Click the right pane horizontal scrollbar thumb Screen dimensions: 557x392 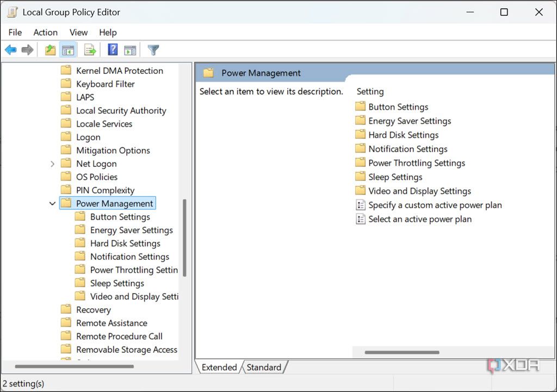(x=402, y=352)
